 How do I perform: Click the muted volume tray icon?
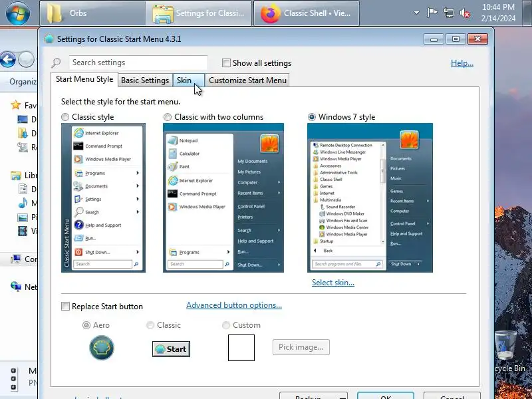(x=465, y=13)
